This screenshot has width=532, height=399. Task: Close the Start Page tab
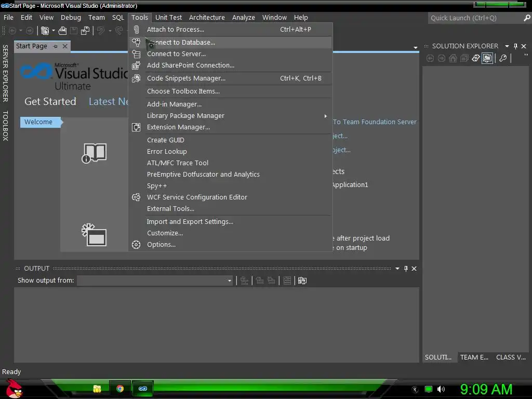65,46
